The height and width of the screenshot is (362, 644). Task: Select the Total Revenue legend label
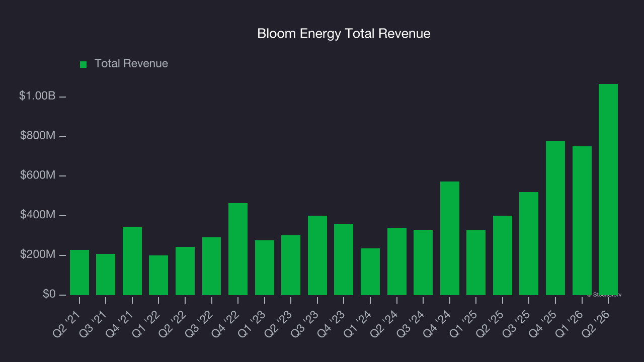coord(131,64)
